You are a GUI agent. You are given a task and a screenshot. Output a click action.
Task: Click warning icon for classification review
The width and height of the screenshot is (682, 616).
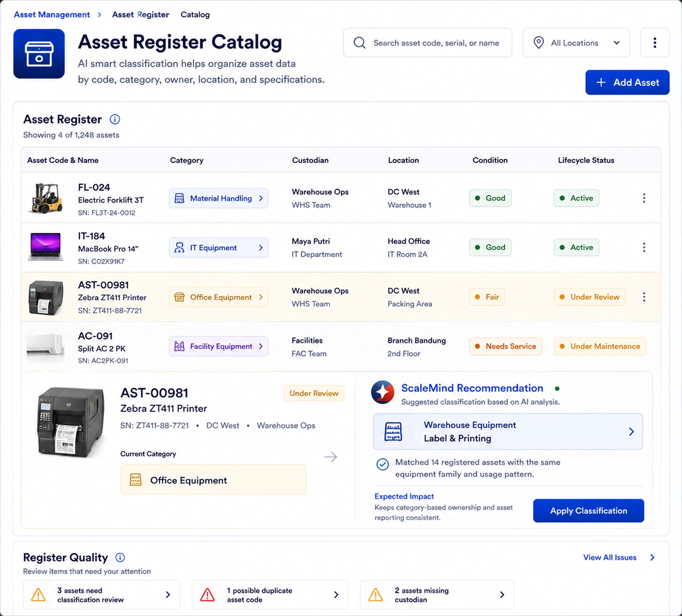click(38, 595)
